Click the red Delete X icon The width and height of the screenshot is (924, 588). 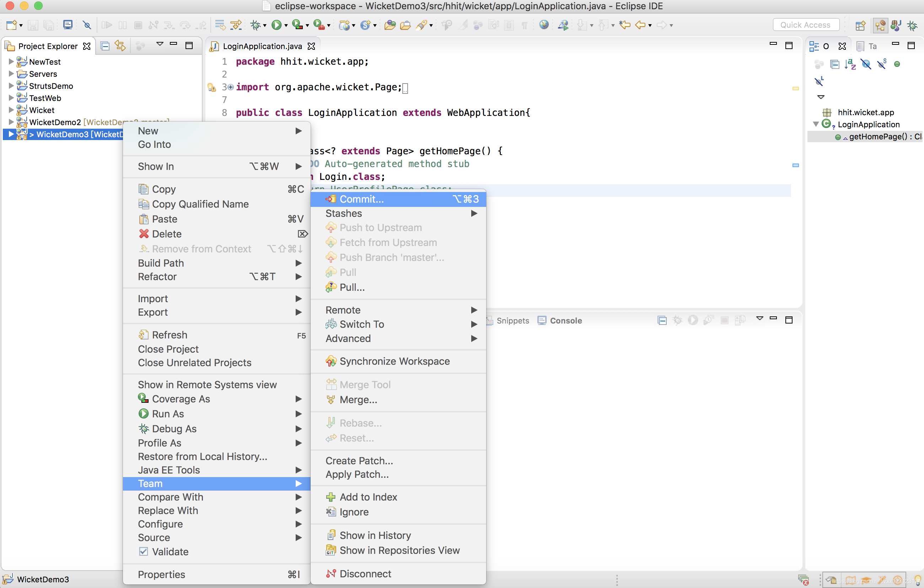point(144,234)
